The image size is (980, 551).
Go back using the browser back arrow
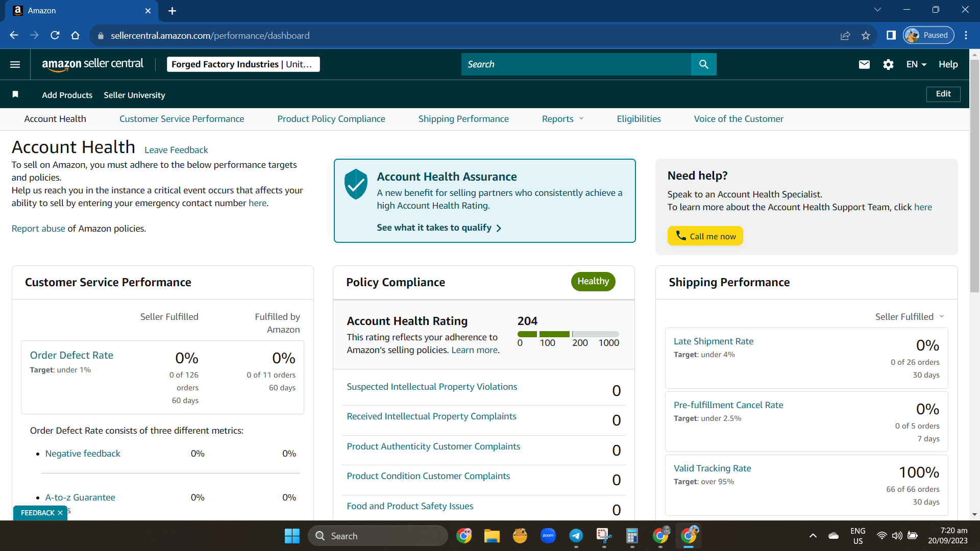[x=14, y=35]
